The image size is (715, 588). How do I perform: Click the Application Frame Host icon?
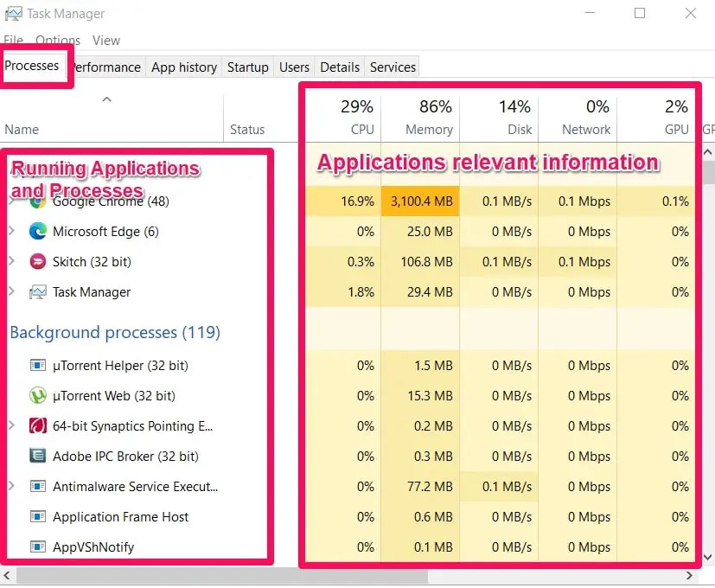coord(37,516)
